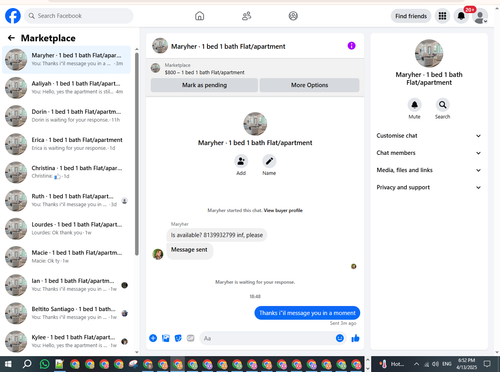This screenshot has width=500, height=372.
Task: Mute the conversation with bell icon
Action: [414, 105]
